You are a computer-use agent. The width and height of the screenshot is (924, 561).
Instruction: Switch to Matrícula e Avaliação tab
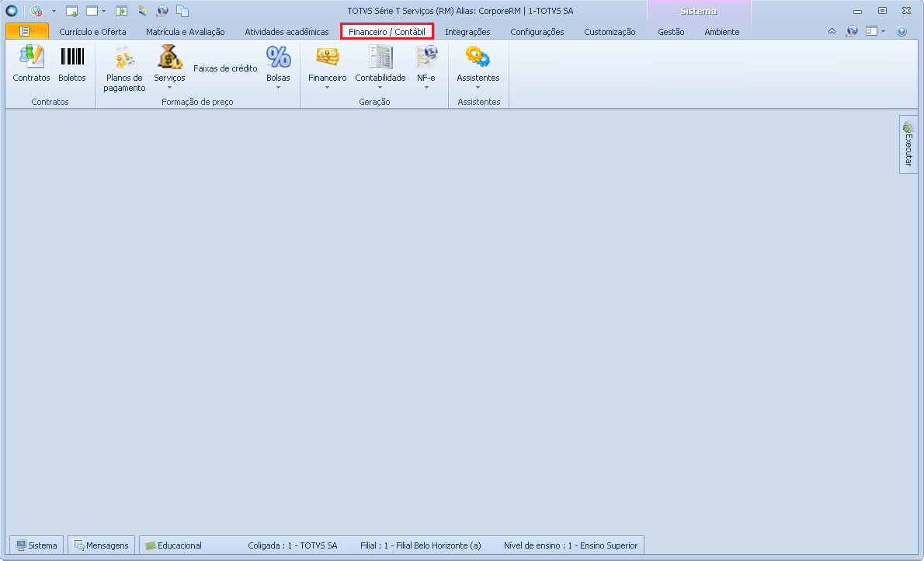(185, 32)
